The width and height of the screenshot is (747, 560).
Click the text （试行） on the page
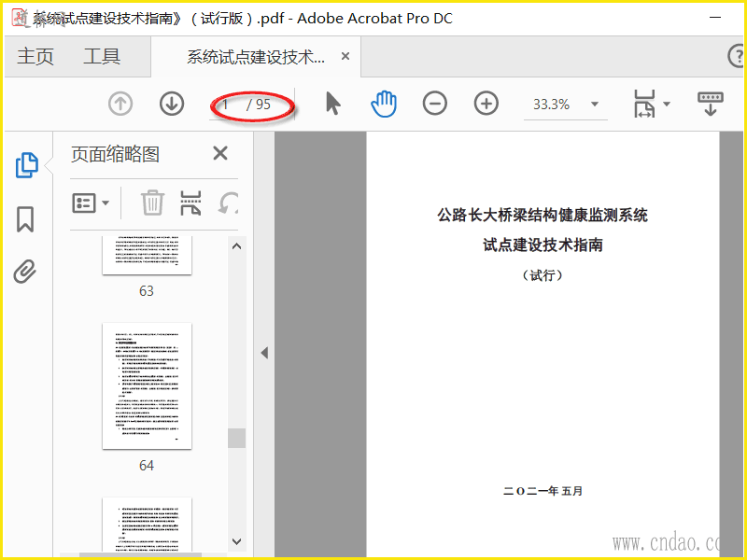tap(543, 275)
